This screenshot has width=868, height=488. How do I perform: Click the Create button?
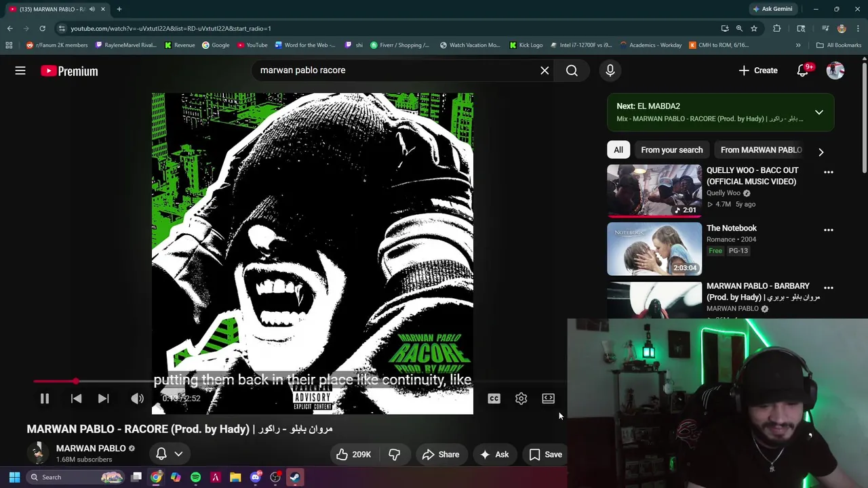(758, 70)
